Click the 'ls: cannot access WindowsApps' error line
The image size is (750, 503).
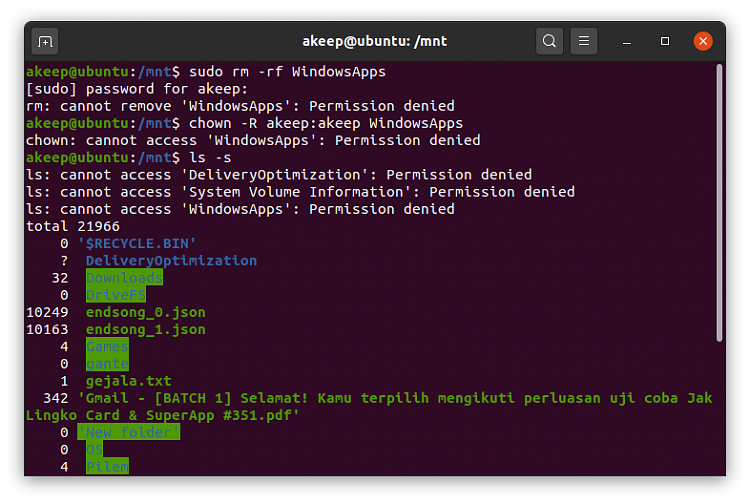click(x=240, y=209)
